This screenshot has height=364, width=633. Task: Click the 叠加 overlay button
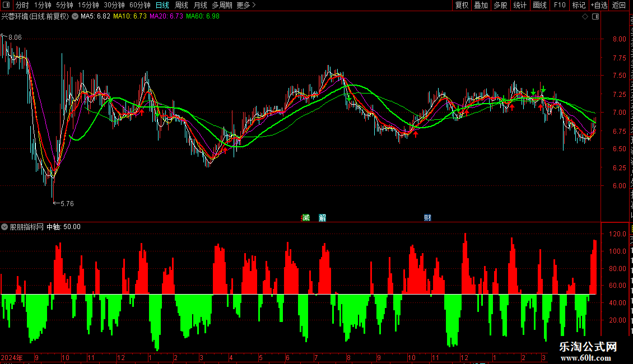coord(481,5)
